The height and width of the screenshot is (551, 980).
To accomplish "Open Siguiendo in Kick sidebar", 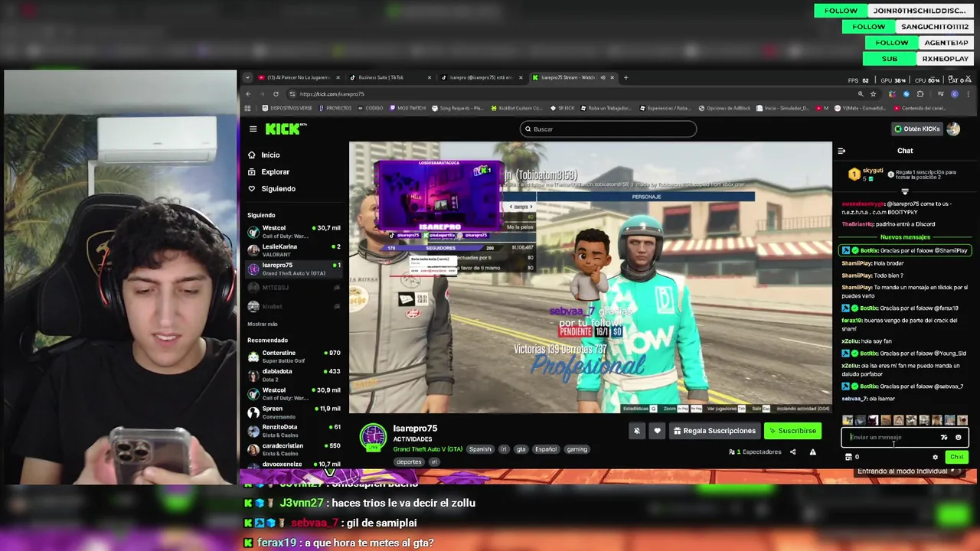I will [271, 188].
